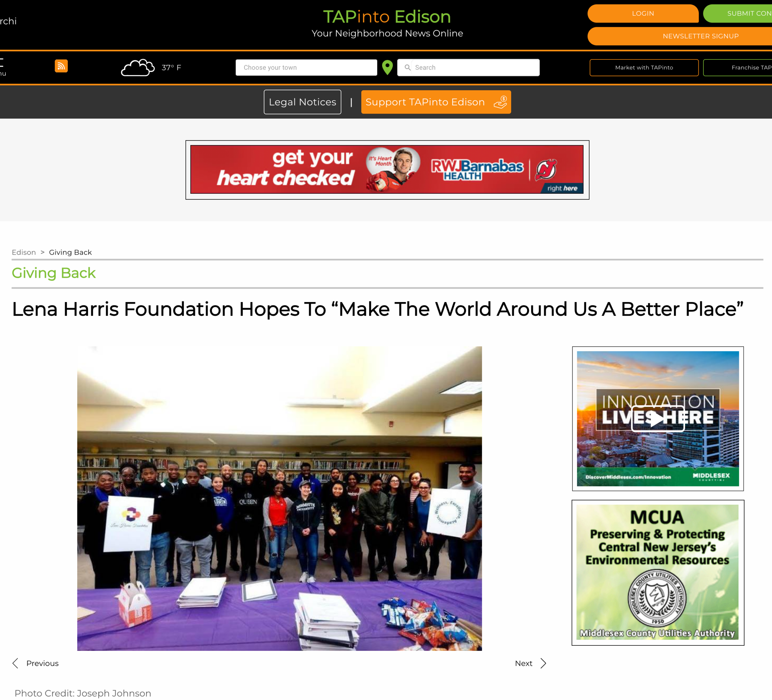The height and width of the screenshot is (700, 772).
Task: Click the cloudy weather icon
Action: (138, 67)
